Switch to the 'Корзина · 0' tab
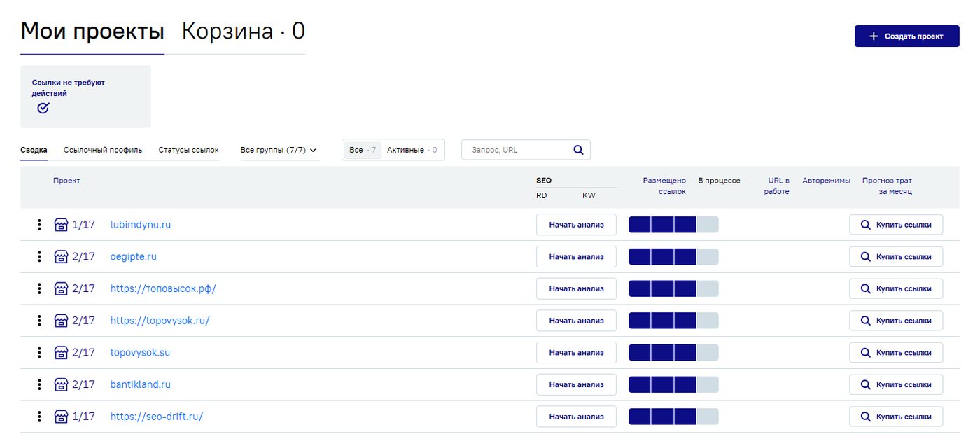This screenshot has height=439, width=980. click(x=243, y=32)
